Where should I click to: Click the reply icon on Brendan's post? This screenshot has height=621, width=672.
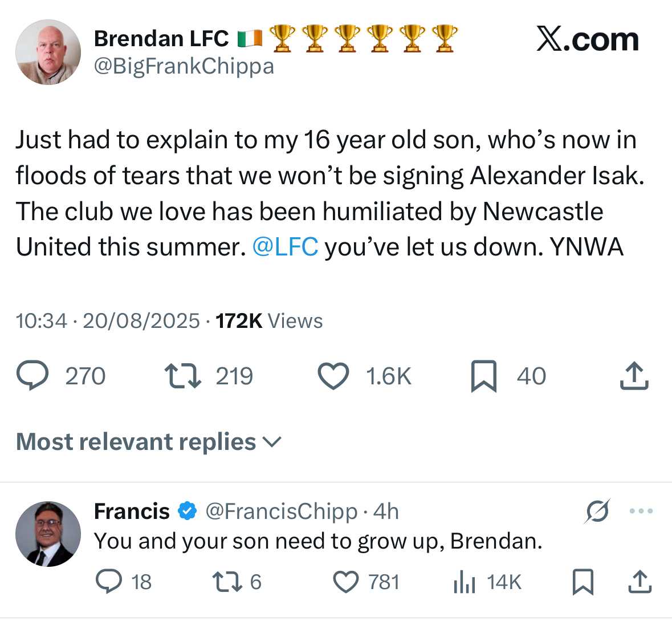coord(33,376)
